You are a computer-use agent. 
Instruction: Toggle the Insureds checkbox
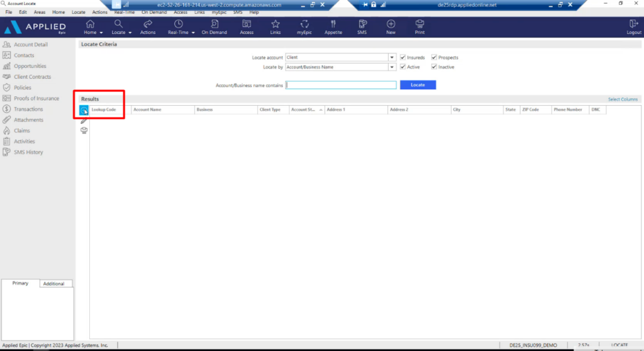point(403,57)
